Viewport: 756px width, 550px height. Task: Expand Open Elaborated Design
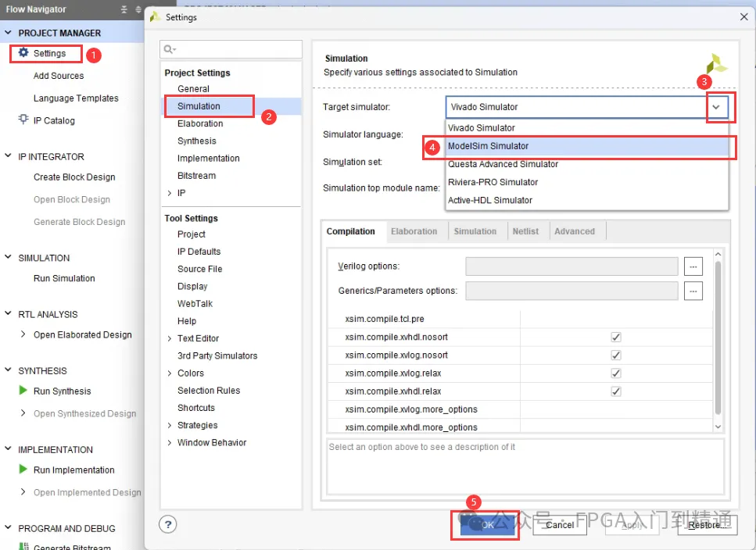click(x=23, y=334)
